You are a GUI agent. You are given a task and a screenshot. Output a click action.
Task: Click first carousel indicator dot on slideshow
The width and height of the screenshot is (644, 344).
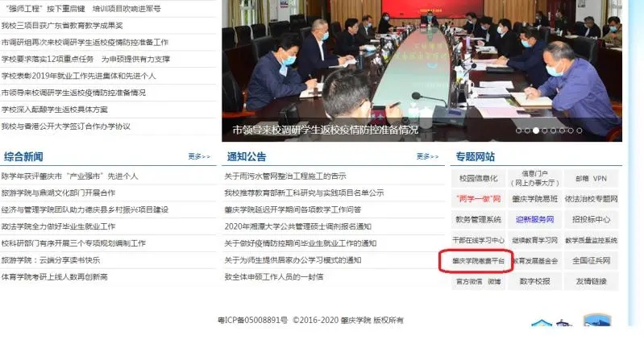(x=518, y=130)
